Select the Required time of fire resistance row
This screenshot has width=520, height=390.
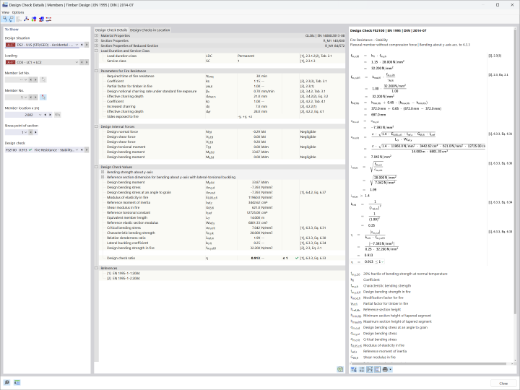pos(222,76)
